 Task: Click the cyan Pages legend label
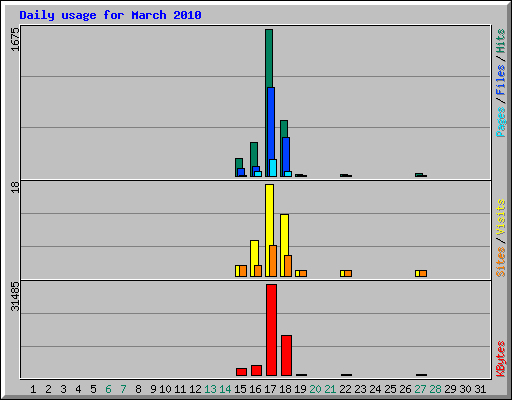coord(501,122)
